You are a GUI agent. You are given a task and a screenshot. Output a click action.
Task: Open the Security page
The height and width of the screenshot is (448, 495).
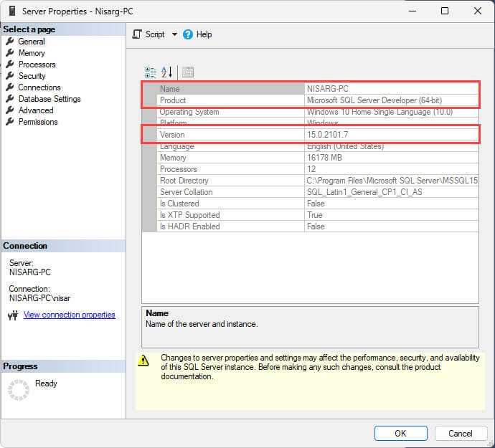click(32, 76)
